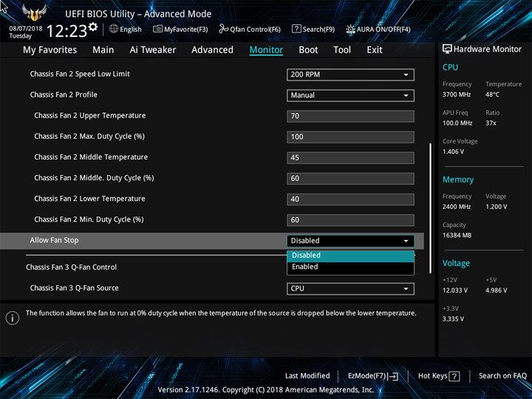Click +12V reading 12.033 V
This screenshot has width=532, height=399.
455,290
